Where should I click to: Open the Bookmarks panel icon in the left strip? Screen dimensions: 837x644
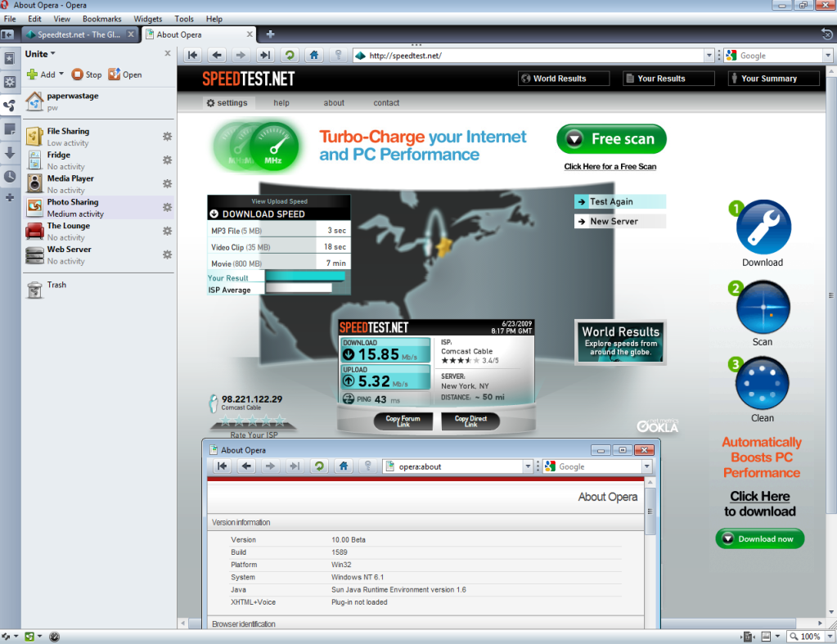point(10,58)
